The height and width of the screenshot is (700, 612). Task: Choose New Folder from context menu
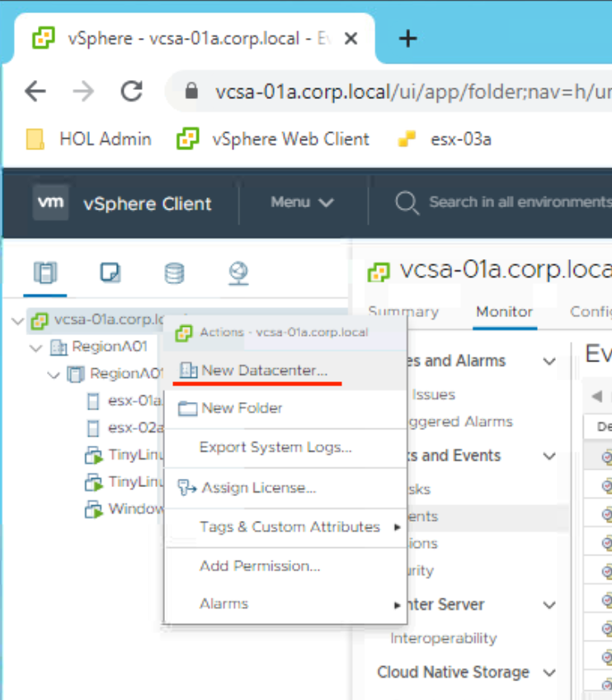tap(285, 409)
